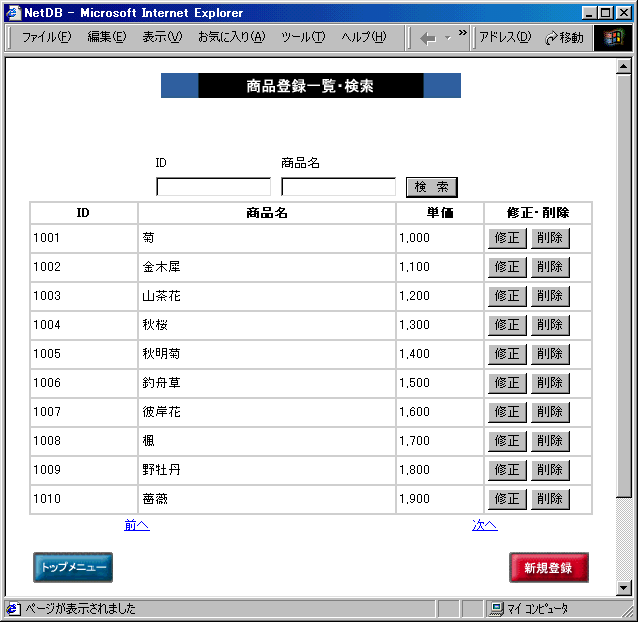
Task: Click 修正 for product 1004 秋桜
Action: [507, 325]
